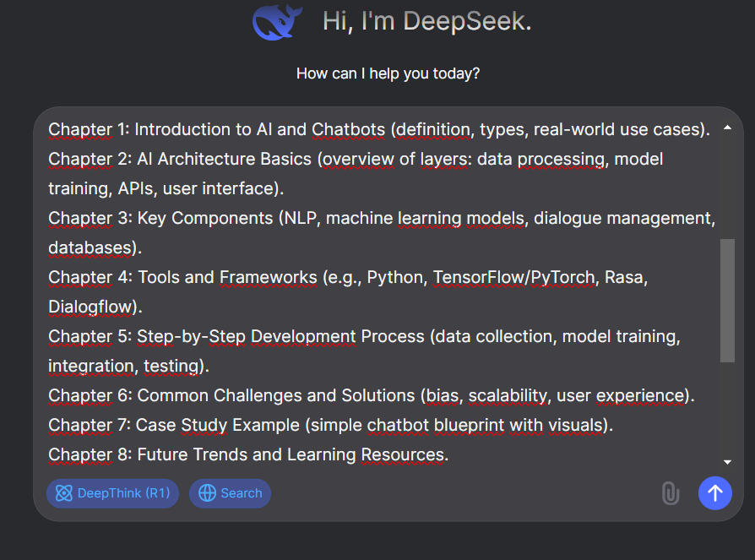Viewport: 755px width, 560px height.
Task: Click 'training, APIs, user interface)' line
Action: 166,188
